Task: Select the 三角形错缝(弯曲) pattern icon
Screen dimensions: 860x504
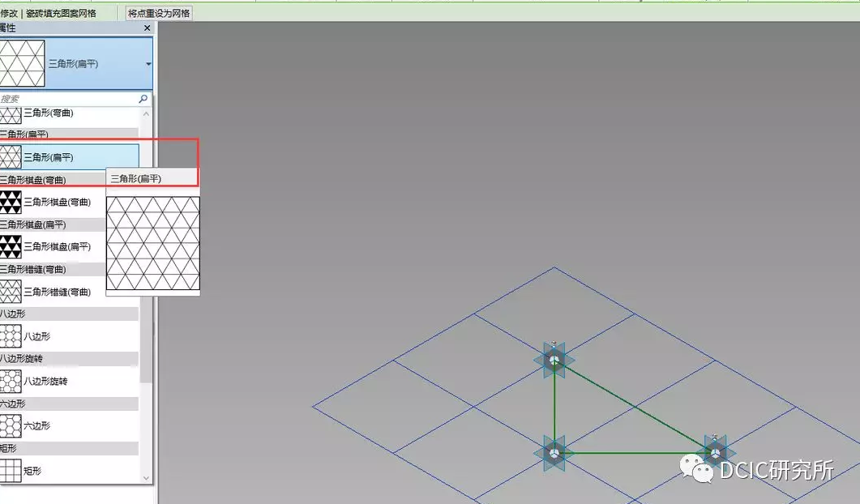Action: point(11,292)
